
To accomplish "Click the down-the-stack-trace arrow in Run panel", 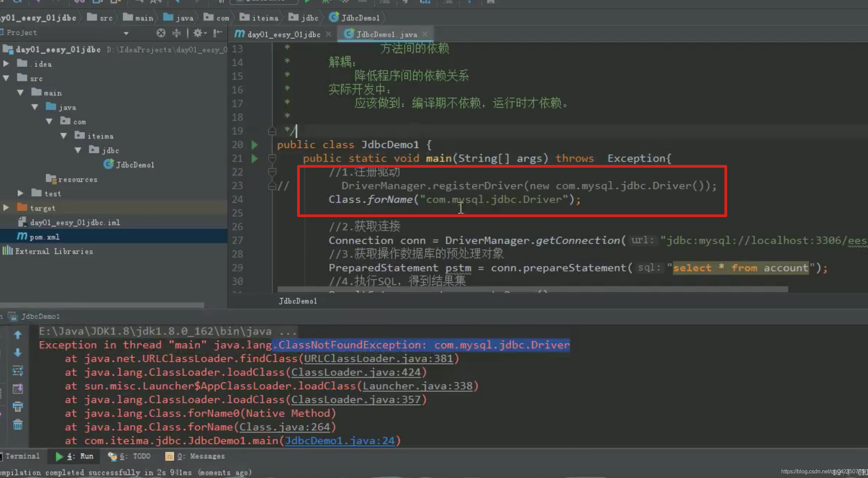I will click(x=18, y=353).
